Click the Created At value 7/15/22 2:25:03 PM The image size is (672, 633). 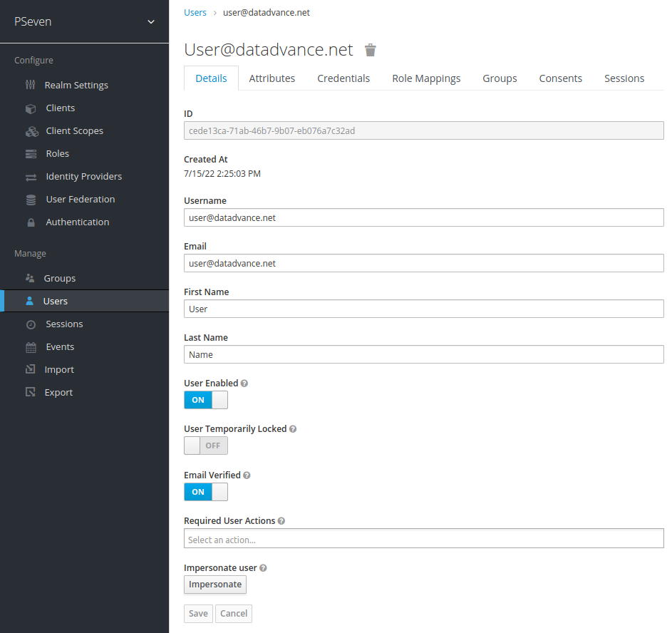click(x=222, y=173)
